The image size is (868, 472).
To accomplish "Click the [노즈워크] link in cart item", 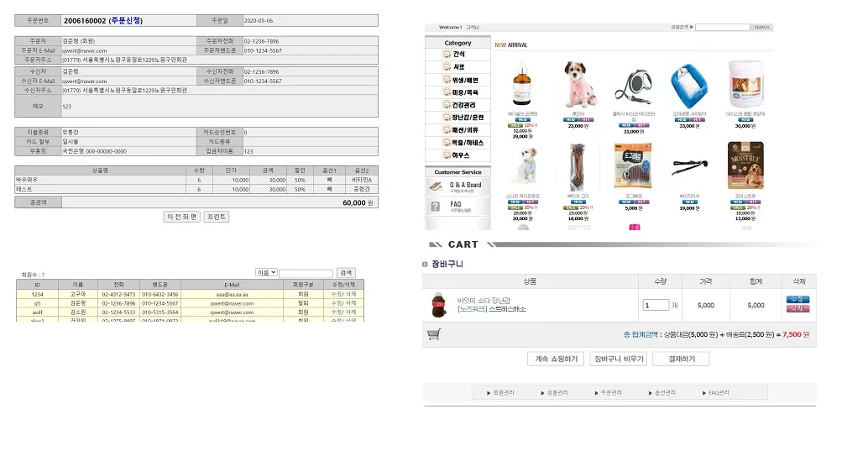I will tap(473, 309).
